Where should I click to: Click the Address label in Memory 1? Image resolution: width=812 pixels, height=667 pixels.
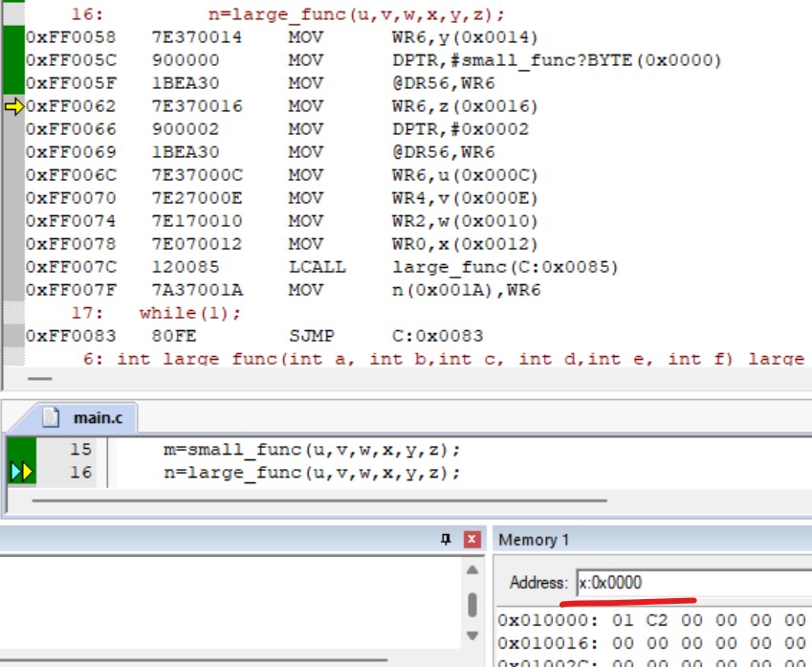539,583
